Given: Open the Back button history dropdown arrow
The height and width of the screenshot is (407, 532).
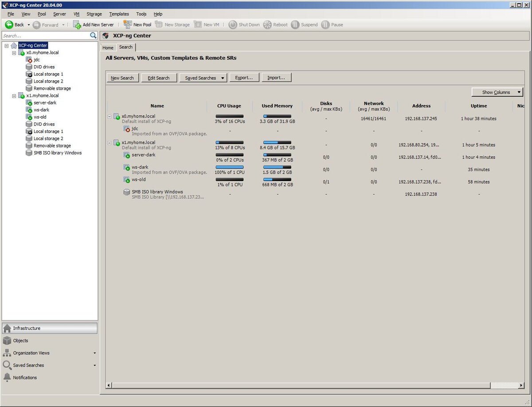Looking at the screenshot, I should (x=29, y=25).
